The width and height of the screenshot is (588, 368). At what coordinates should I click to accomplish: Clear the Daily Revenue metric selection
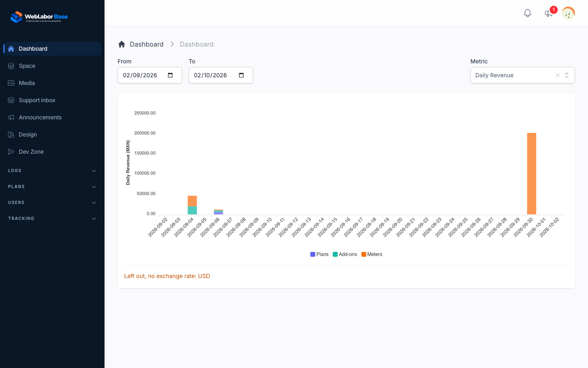click(558, 75)
